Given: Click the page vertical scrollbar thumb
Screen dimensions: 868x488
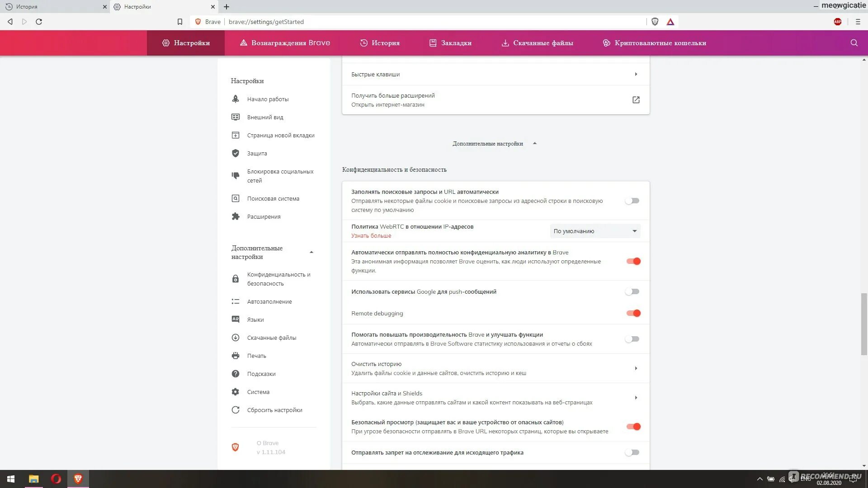Looking at the screenshot, I should 864,324.
